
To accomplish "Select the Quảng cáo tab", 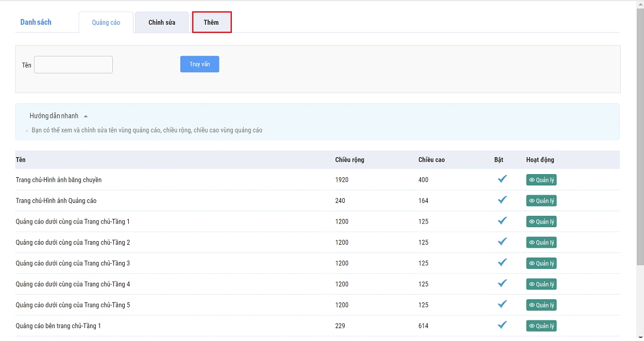I will 106,23.
